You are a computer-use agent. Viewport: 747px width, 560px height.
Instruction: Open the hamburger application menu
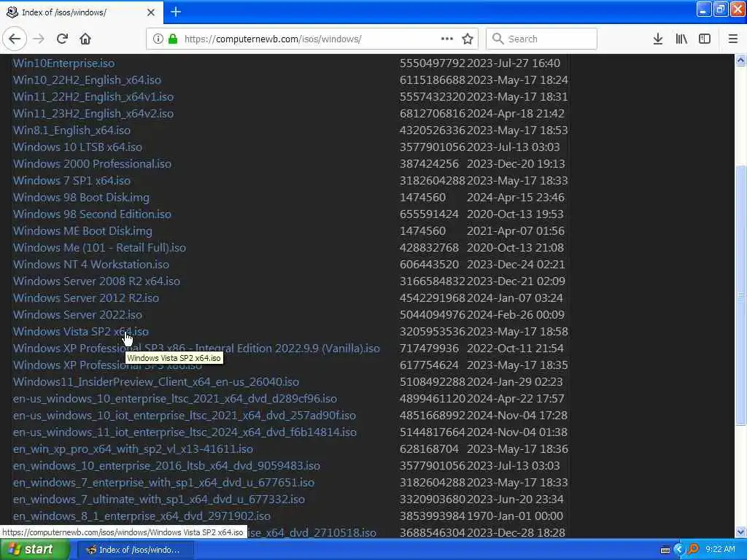733,39
